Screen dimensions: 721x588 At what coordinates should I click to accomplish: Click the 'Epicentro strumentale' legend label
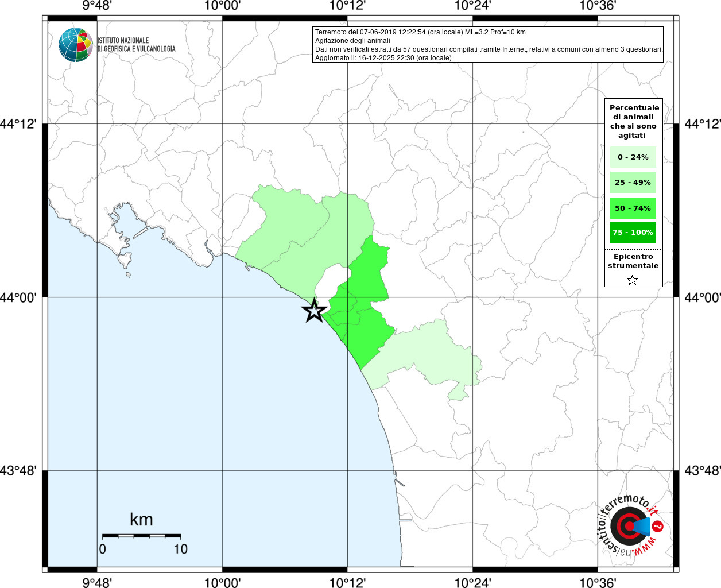tap(633, 261)
